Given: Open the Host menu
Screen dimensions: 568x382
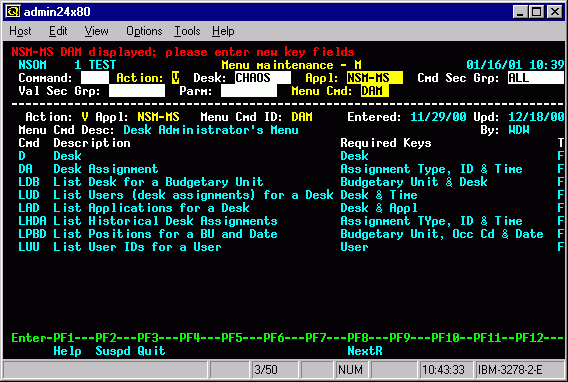Looking at the screenshot, I should (20, 31).
